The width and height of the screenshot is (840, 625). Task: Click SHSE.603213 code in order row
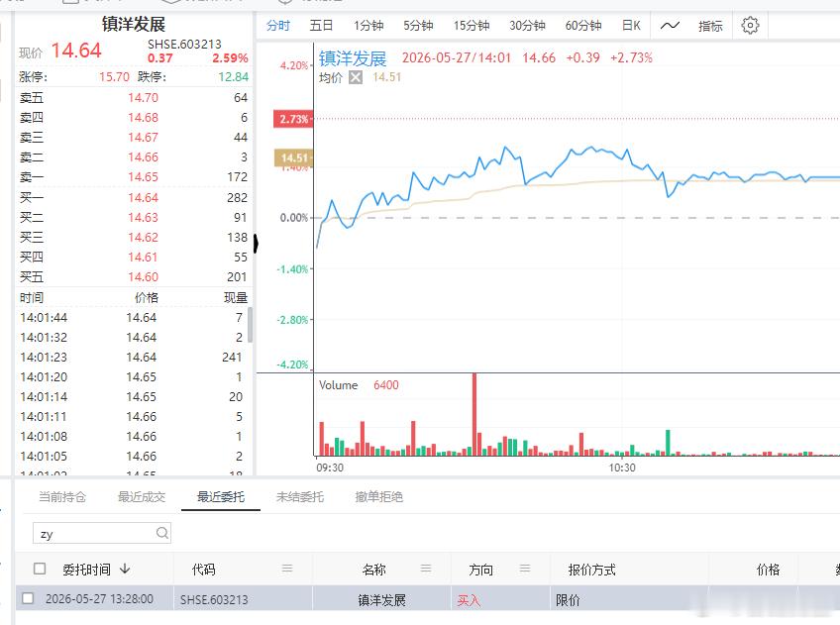(x=214, y=600)
